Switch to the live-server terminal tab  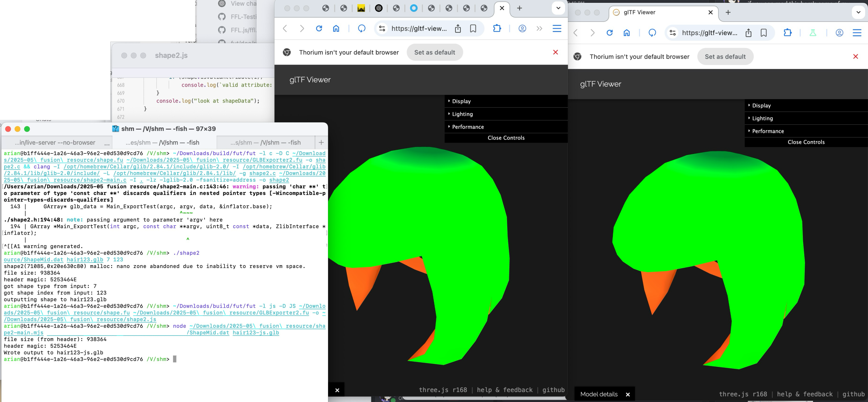click(x=55, y=143)
